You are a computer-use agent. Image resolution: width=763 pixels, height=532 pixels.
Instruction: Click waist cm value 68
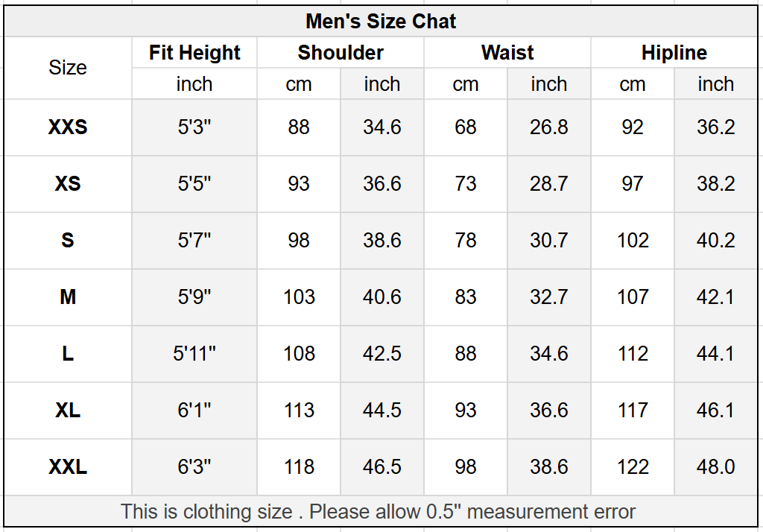click(466, 127)
